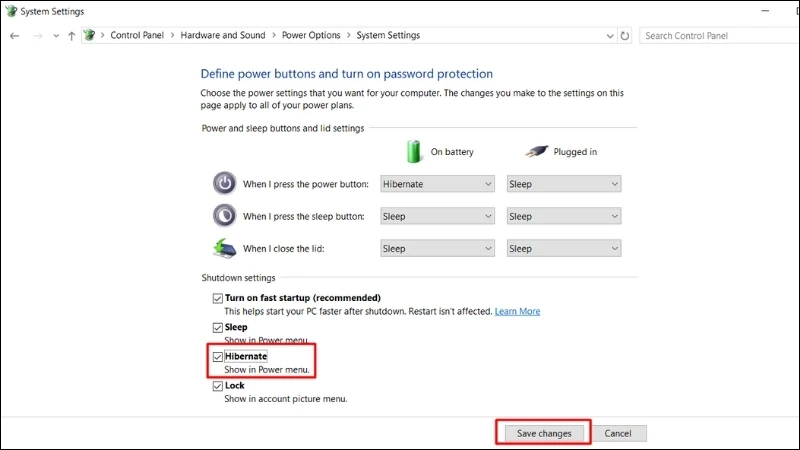Click the green battery icon
This screenshot has height=450, width=800.
point(414,152)
